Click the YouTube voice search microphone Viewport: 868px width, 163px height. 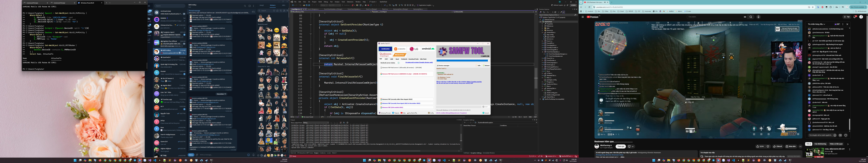coord(758,17)
